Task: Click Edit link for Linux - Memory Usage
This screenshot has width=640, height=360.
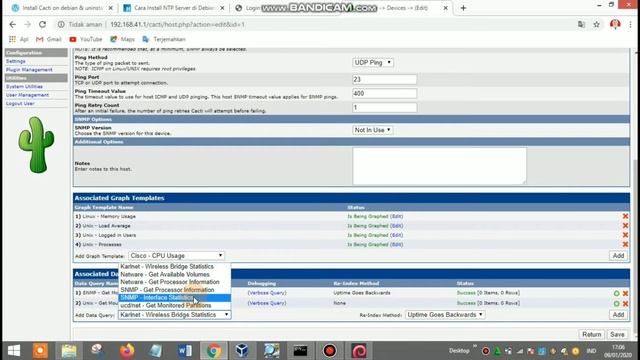Action: click(396, 216)
